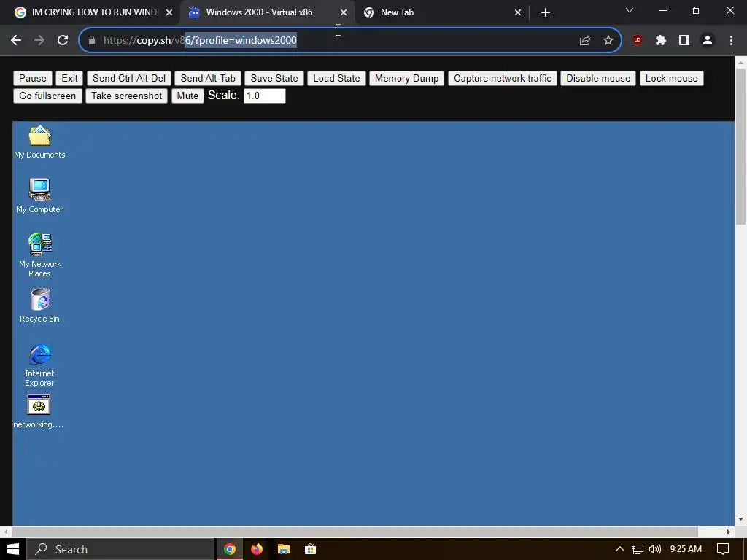Open Firefox from the taskbar
The height and width of the screenshot is (560, 747).
pyautogui.click(x=257, y=549)
